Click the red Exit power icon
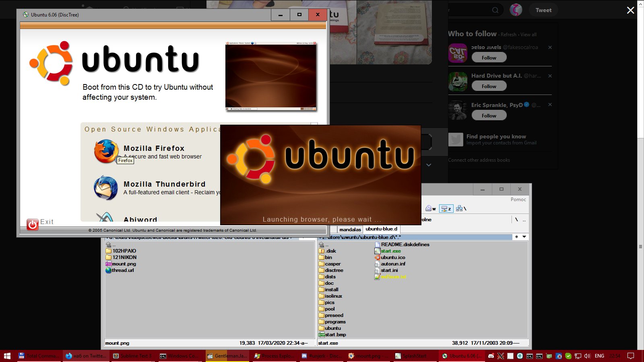 coord(33,224)
